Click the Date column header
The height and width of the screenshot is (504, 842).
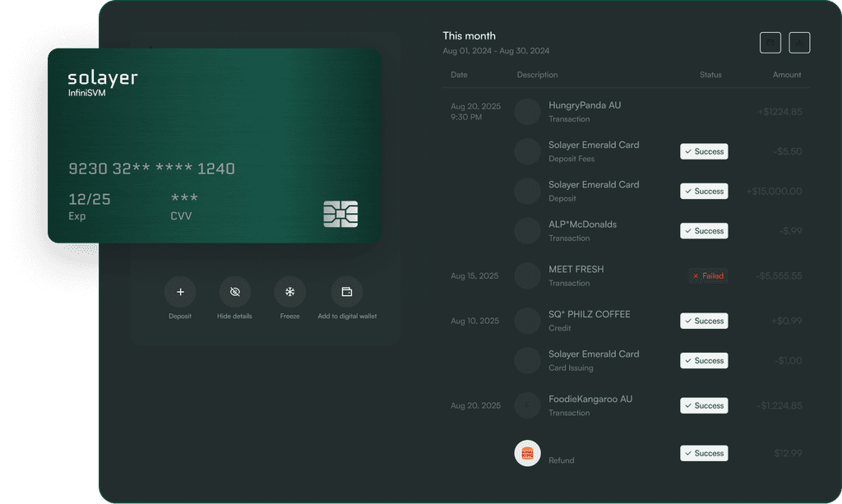(459, 75)
